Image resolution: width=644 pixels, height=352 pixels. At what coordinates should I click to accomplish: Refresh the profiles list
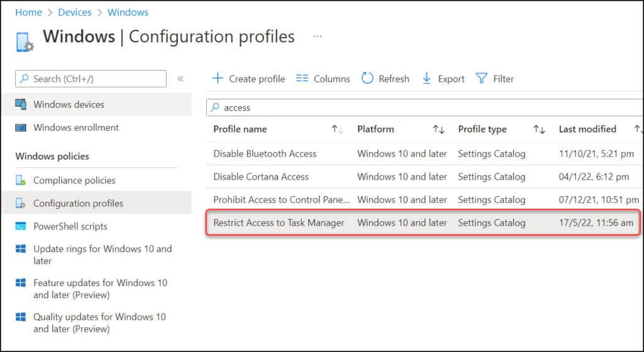point(386,79)
